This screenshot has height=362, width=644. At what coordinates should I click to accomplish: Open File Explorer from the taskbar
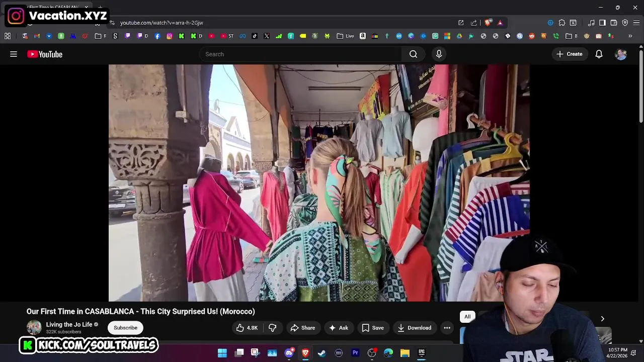click(x=405, y=353)
